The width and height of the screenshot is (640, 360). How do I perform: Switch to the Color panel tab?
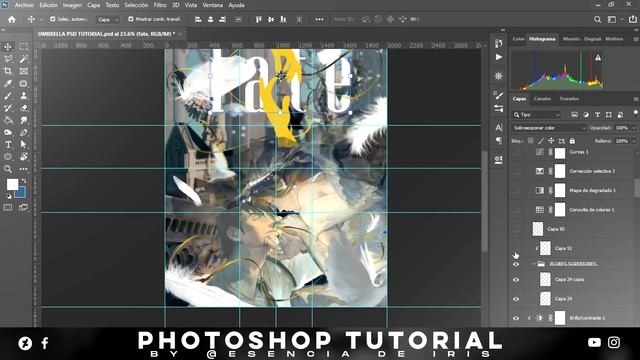tap(518, 39)
